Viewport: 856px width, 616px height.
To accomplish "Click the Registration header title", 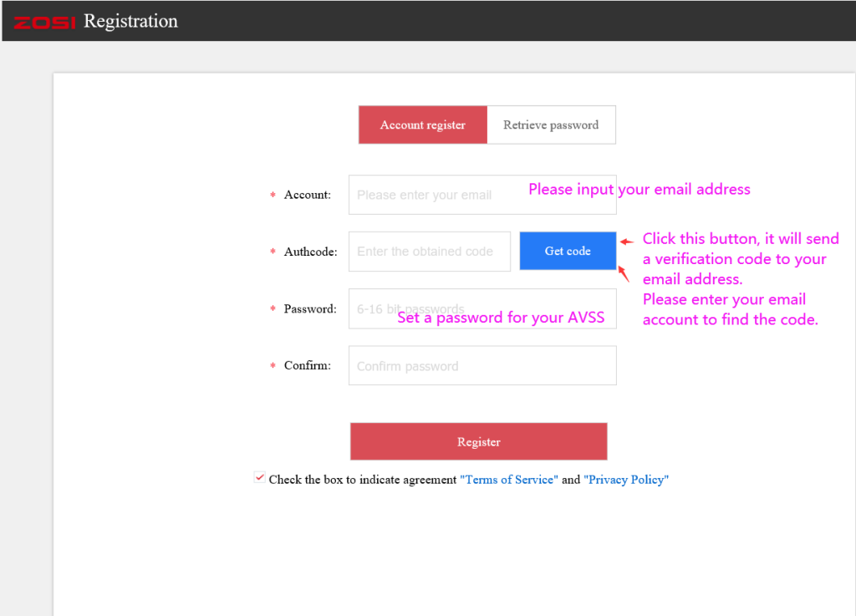I will (130, 20).
